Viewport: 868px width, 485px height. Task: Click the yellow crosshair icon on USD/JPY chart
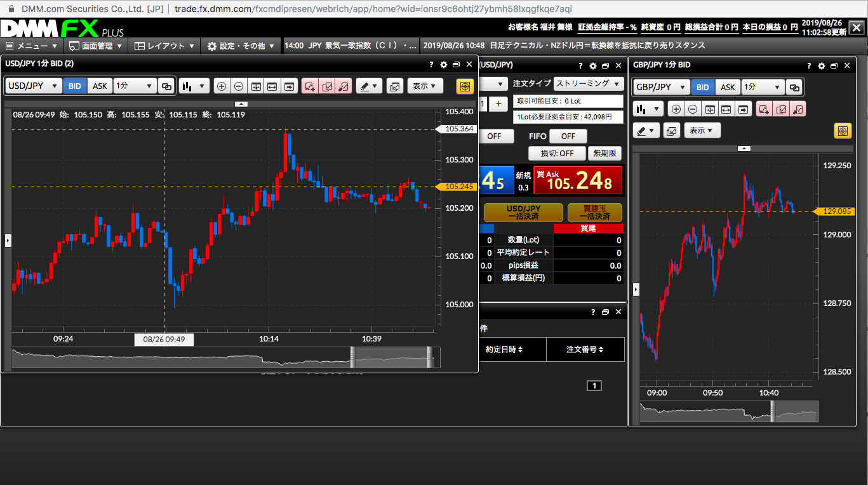(x=465, y=86)
